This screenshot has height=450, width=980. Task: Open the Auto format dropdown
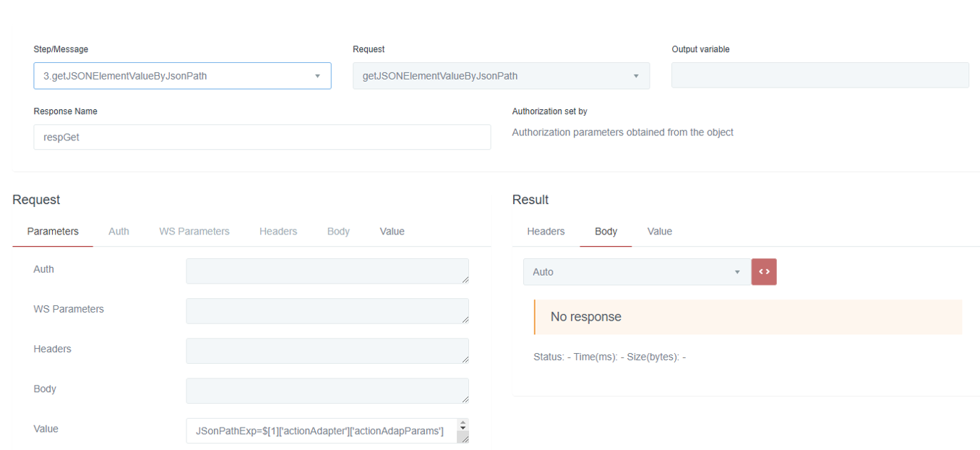[637, 272]
